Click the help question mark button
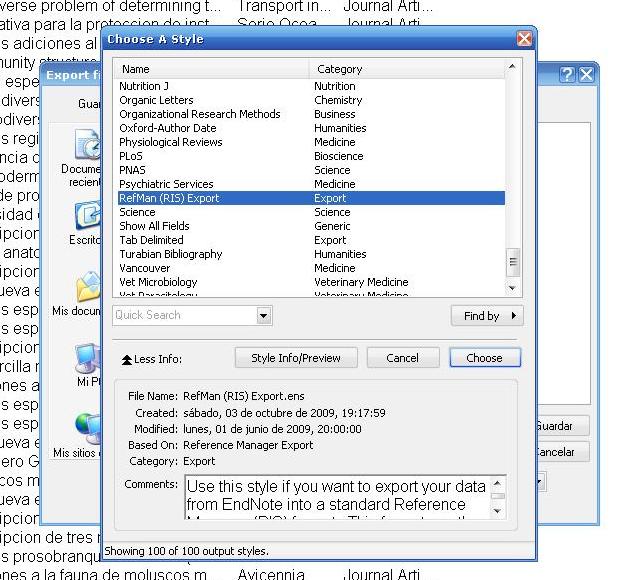 (566, 75)
